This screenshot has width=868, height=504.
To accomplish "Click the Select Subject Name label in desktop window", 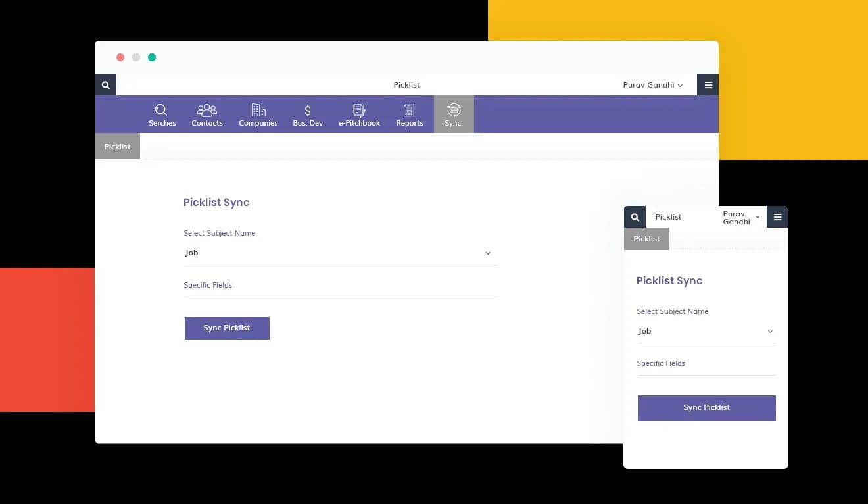I will (x=220, y=233).
